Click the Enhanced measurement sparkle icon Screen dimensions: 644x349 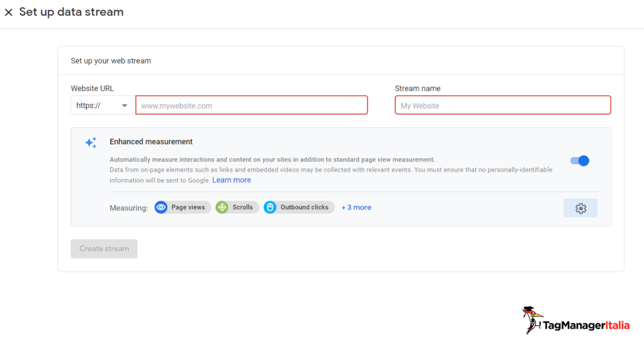(91, 143)
